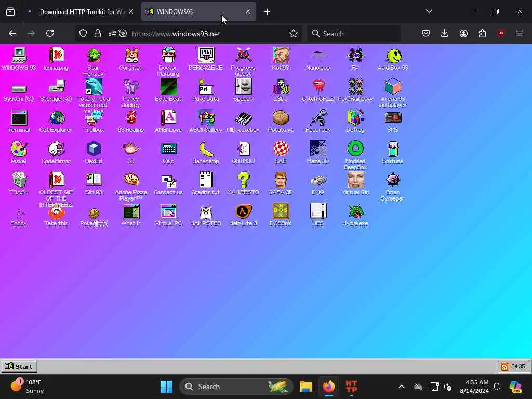Click the browser Search field
The image size is (532, 399).
[x=354, y=34]
